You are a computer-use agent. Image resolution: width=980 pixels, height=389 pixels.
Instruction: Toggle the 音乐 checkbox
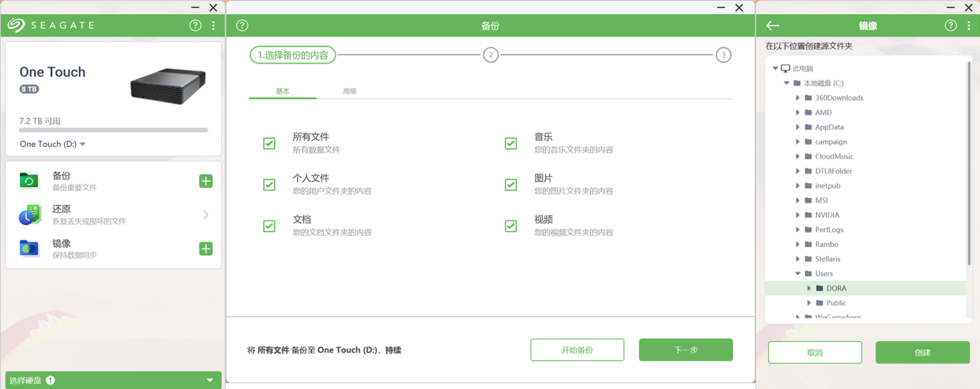(510, 143)
